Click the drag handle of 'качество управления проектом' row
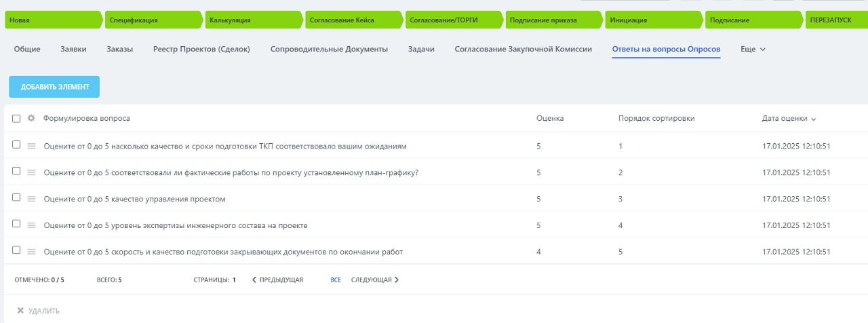868x323 pixels. click(31, 199)
